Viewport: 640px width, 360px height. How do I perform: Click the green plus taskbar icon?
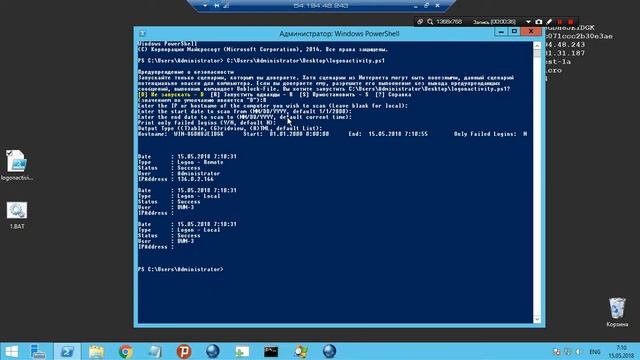(x=242, y=351)
